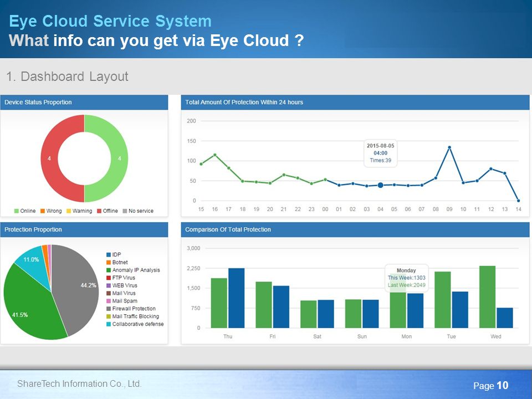Viewport: 532px width, 399px height.
Task: Click the red Offline donut segment
Action: (x=49, y=158)
